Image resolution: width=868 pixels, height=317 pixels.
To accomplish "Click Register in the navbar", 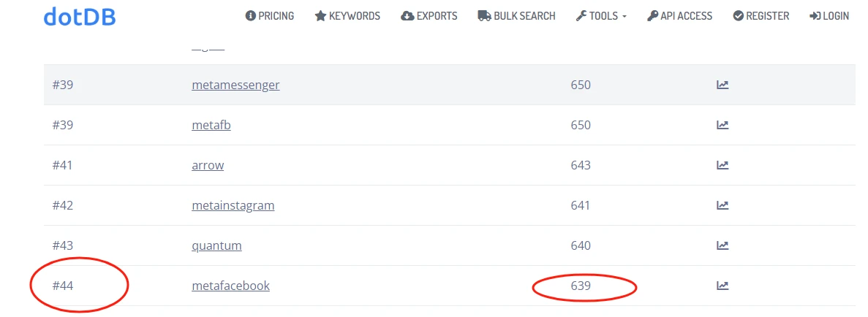I will point(761,16).
